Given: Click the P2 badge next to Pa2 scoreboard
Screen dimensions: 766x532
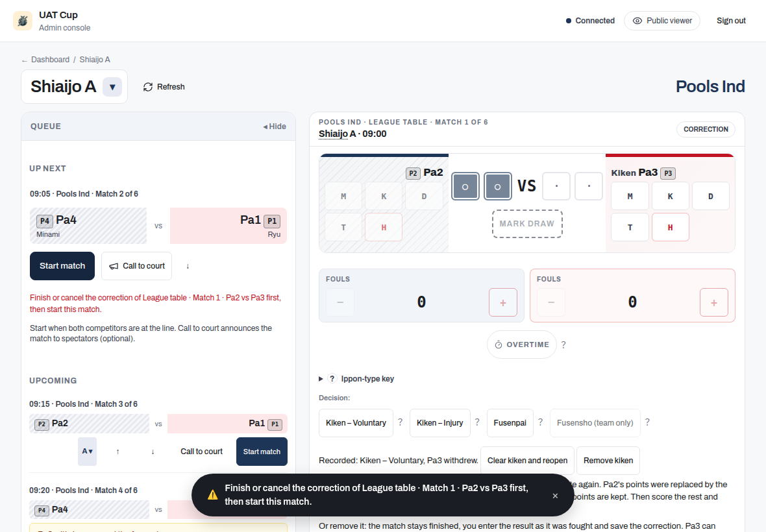Looking at the screenshot, I should (413, 173).
